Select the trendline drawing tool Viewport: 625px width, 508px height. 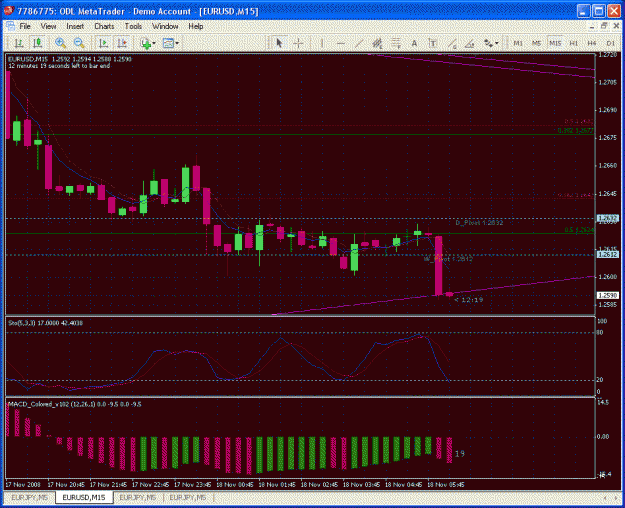[x=359, y=43]
